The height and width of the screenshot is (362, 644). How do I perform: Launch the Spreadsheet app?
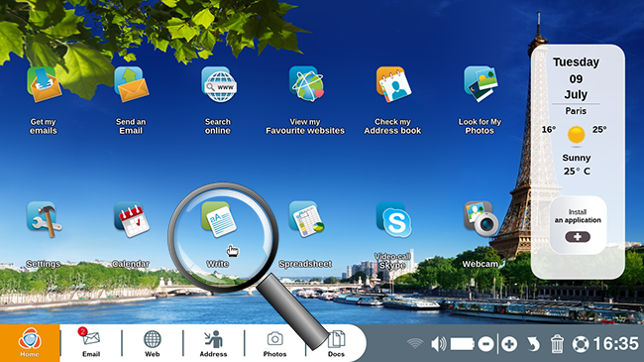306,219
